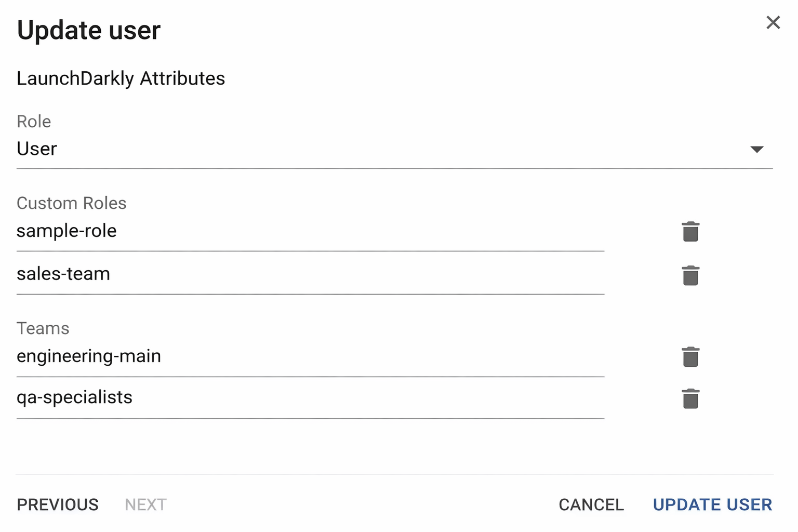
Task: Click the Teams section label
Action: click(43, 328)
